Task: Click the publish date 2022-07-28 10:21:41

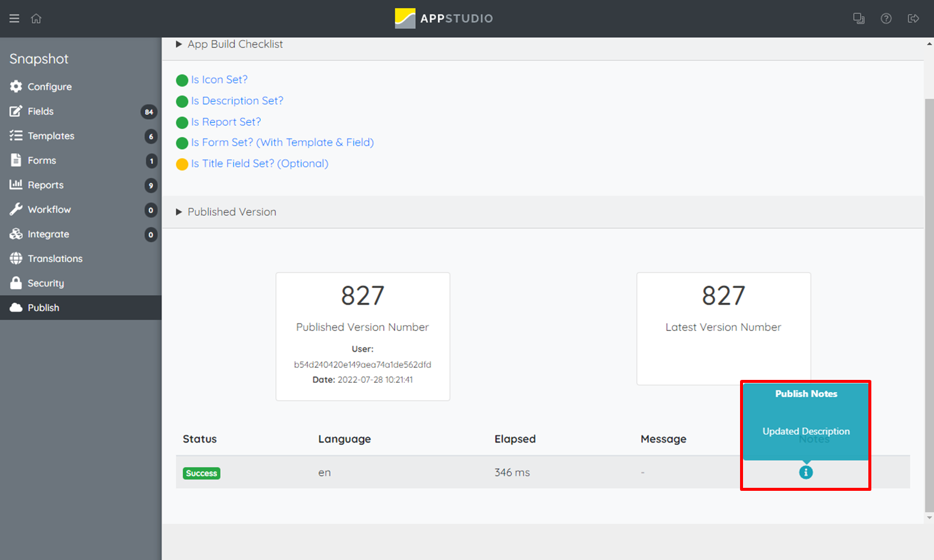Action: (x=375, y=379)
